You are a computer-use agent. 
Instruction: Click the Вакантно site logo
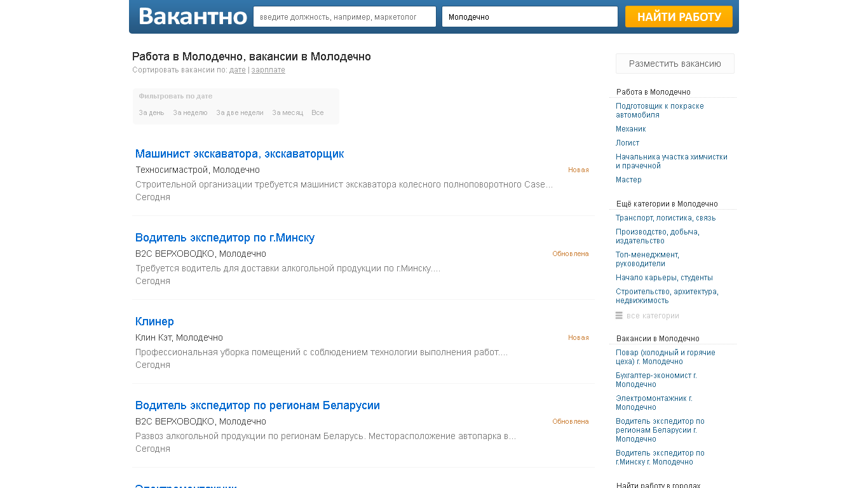(x=193, y=17)
